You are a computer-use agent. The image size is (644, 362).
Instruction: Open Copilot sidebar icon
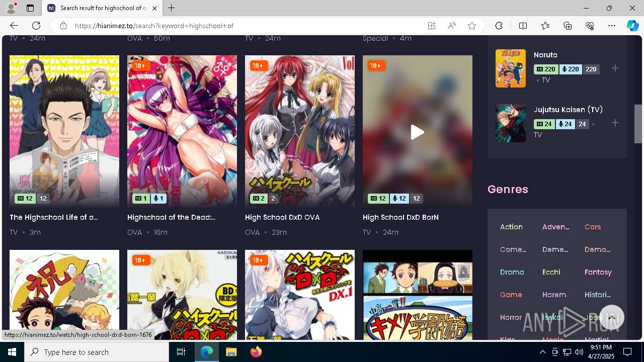pyautogui.click(x=632, y=26)
